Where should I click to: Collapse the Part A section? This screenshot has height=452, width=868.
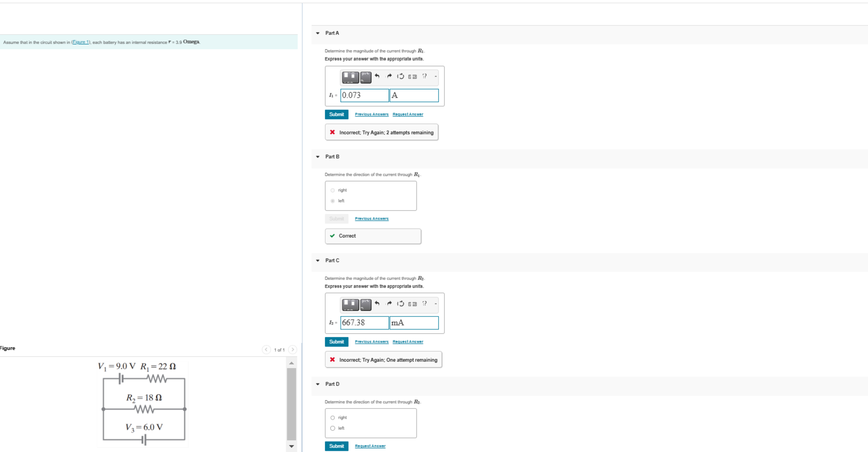point(318,33)
